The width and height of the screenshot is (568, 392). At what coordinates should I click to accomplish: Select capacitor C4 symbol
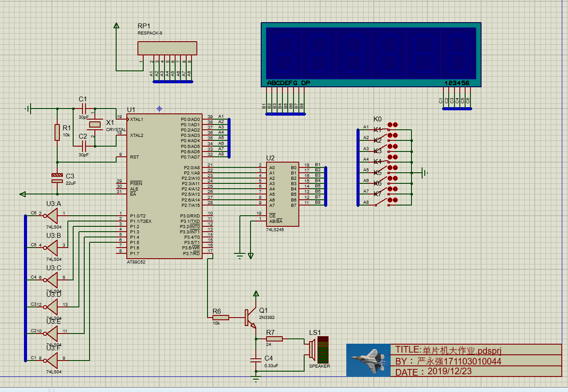point(256,360)
